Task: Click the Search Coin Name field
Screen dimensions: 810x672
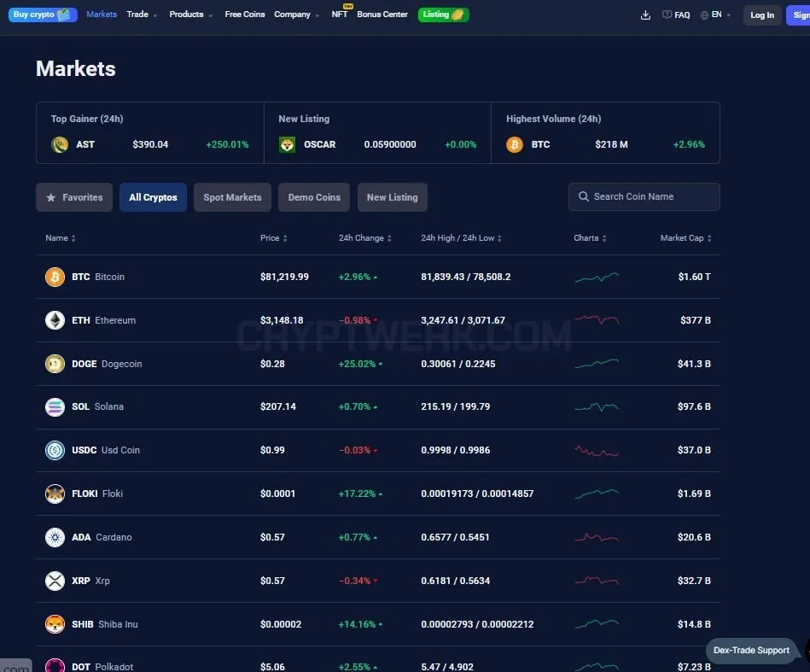Action: coord(644,197)
